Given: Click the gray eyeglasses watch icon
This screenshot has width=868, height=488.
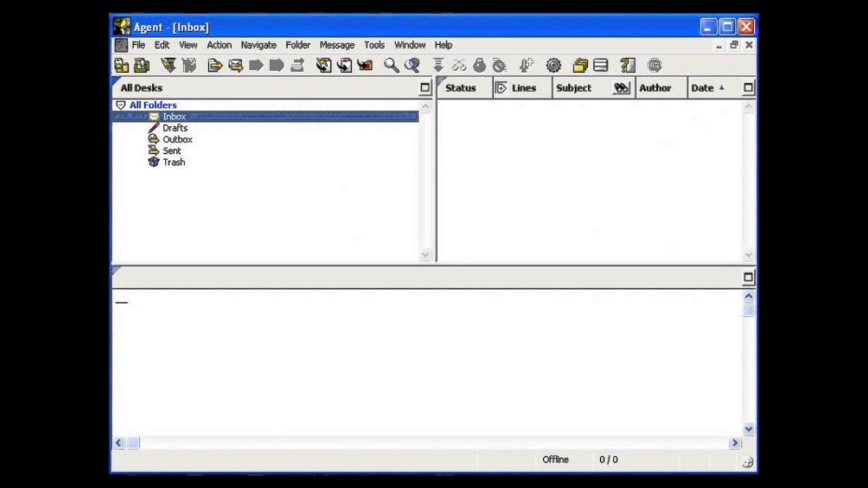Looking at the screenshot, I should pos(459,66).
